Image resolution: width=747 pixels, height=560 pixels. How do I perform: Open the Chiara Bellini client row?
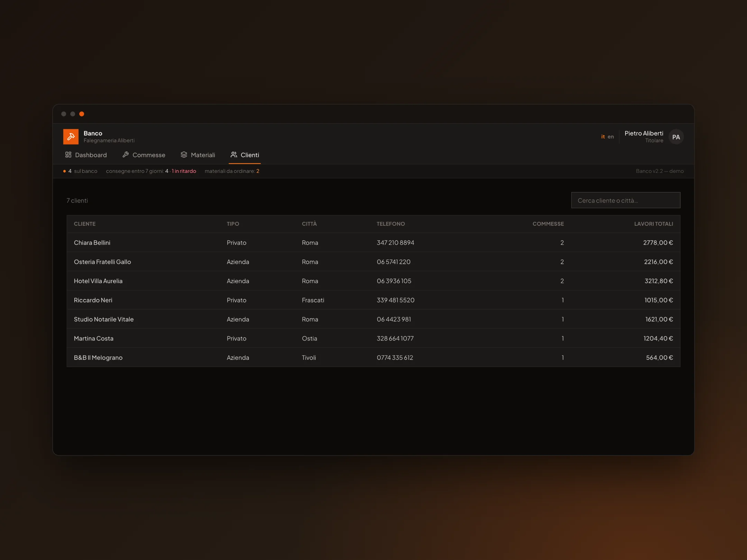(x=373, y=243)
